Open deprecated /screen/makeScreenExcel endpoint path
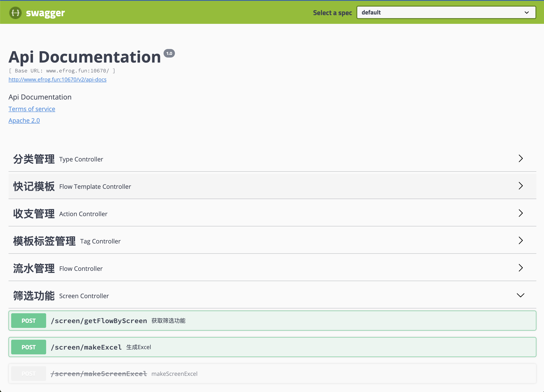 pos(99,374)
